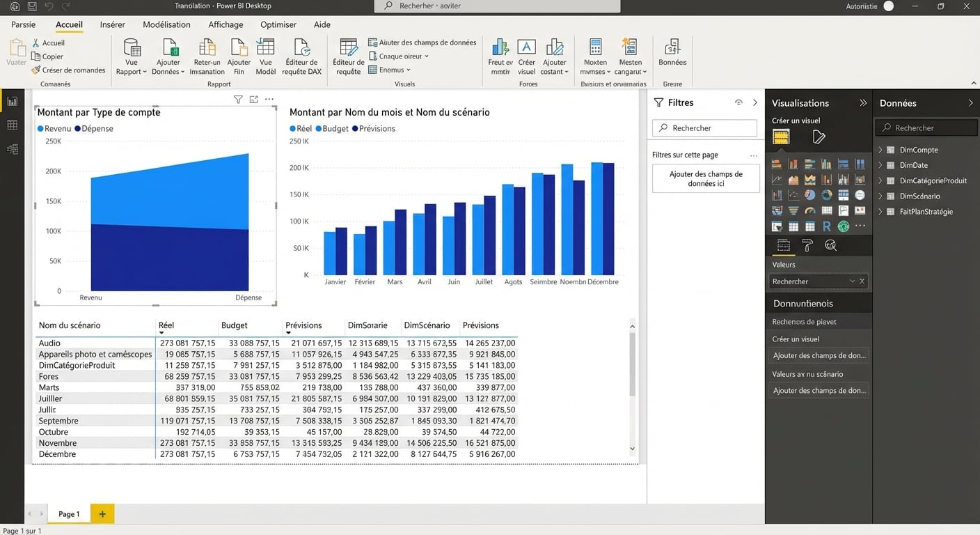
Task: Switch to Table view in left sidebar
Action: (x=11, y=123)
